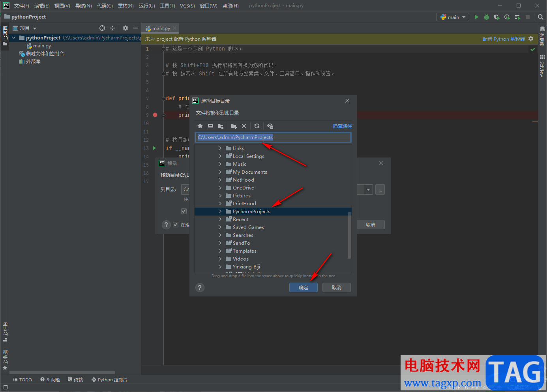Click the directory path input field

pyautogui.click(x=273, y=137)
